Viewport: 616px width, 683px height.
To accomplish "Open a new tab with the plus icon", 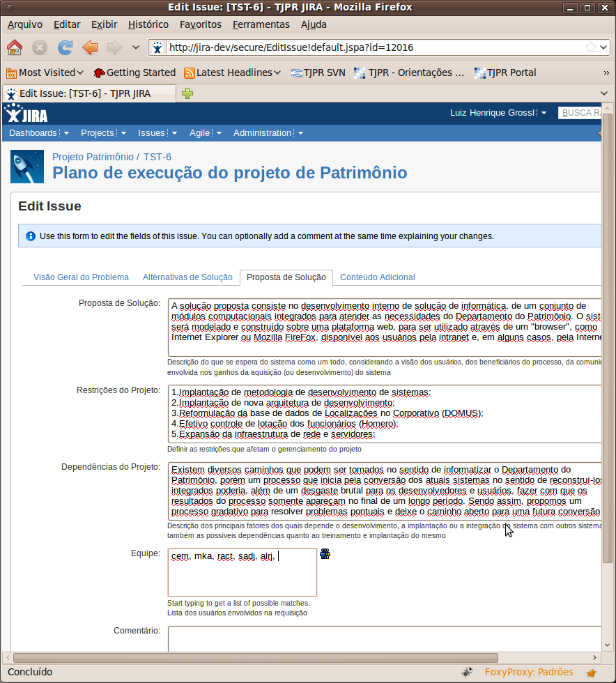I will [187, 93].
